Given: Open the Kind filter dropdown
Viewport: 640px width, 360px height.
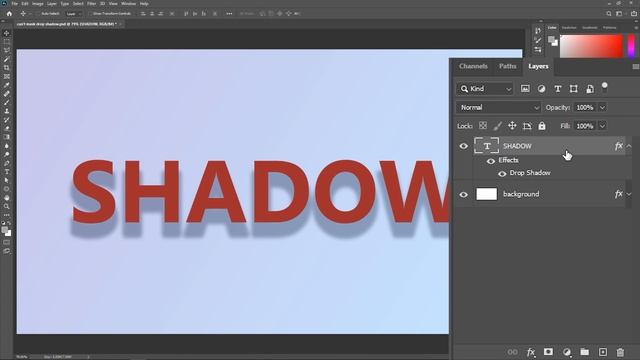Looking at the screenshot, I should [484, 89].
